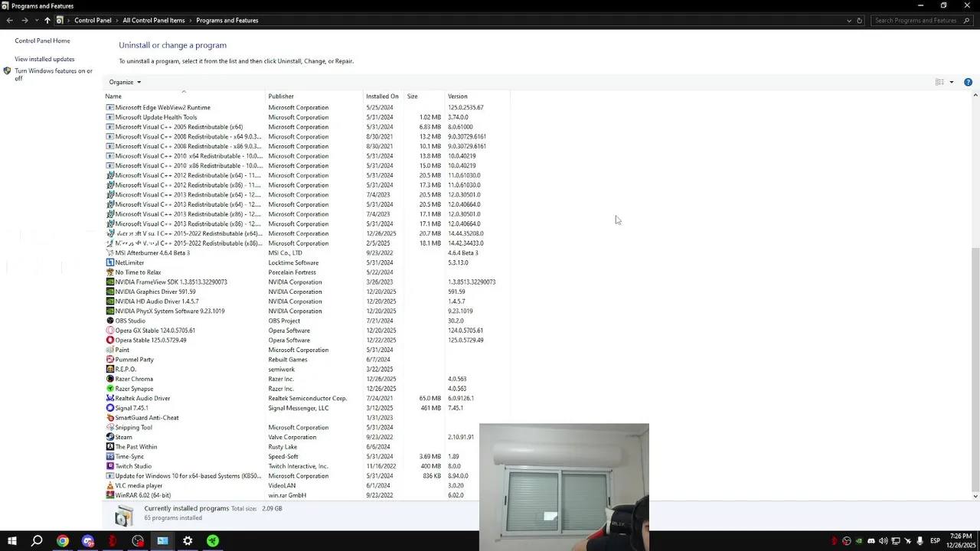This screenshot has width=980, height=551.
Task: Open the Windows Start button
Action: (x=11, y=541)
